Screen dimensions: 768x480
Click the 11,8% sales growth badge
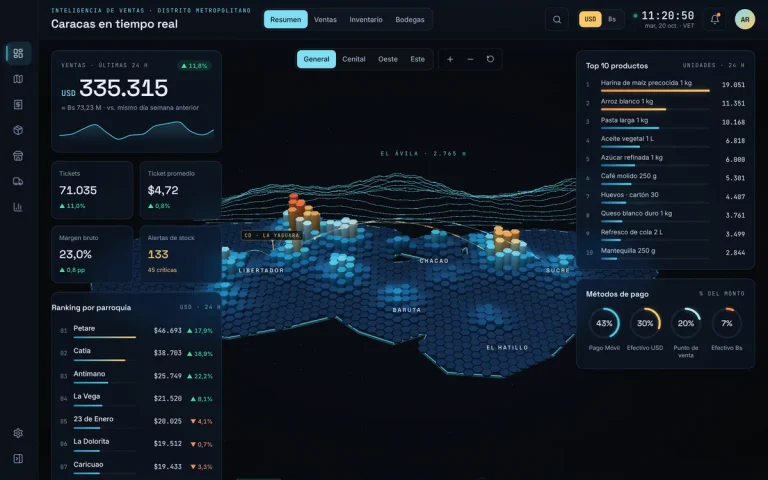pos(194,66)
